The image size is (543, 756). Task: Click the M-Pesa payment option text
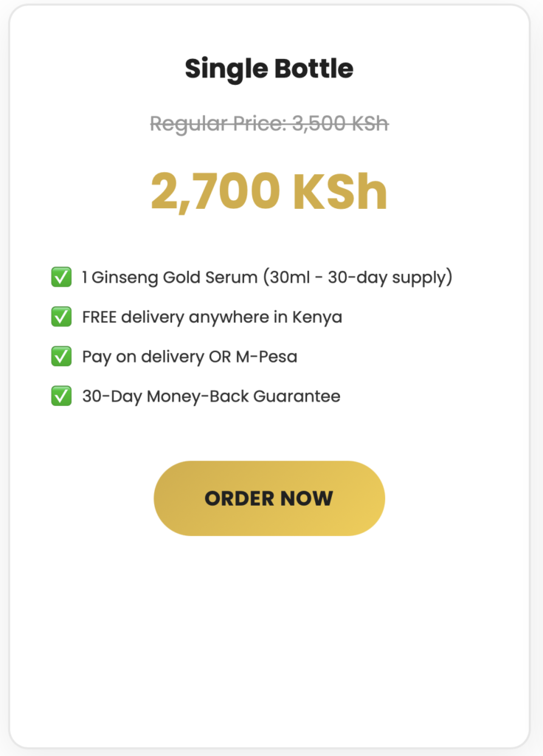point(266,357)
